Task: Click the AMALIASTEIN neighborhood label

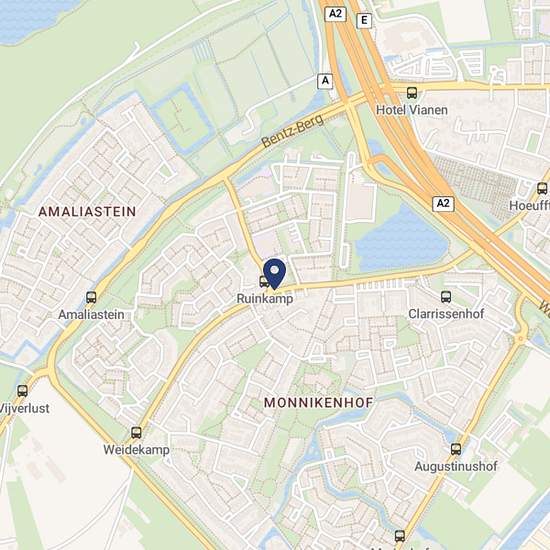Action: click(87, 212)
